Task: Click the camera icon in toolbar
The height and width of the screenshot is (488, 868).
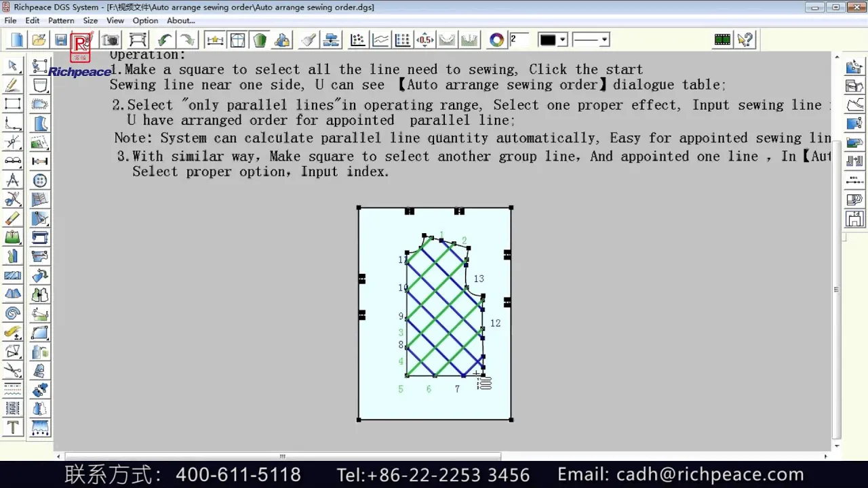Action: [111, 40]
